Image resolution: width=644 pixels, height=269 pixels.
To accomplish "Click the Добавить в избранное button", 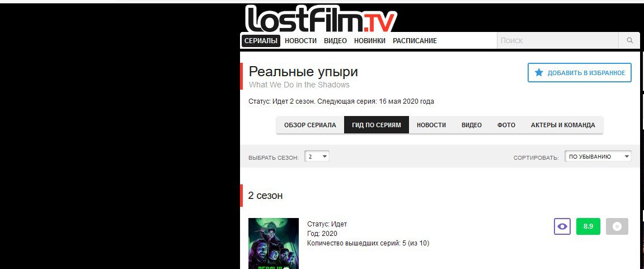I will click(x=580, y=73).
